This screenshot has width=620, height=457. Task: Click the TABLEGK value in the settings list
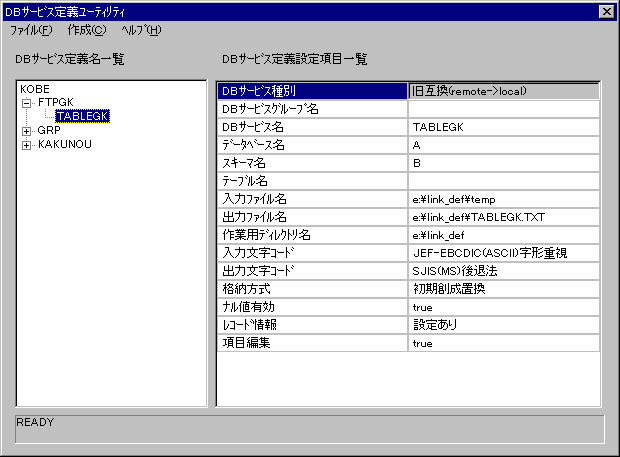tap(504, 127)
